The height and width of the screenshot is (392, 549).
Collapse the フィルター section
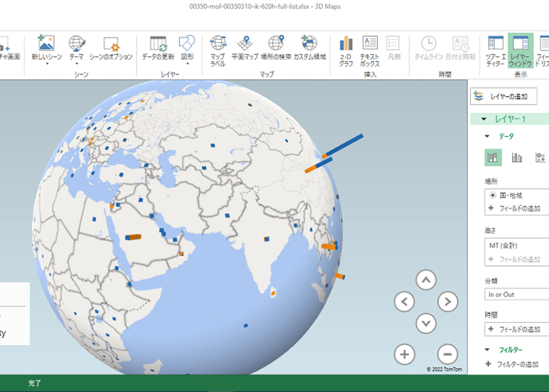click(x=487, y=350)
